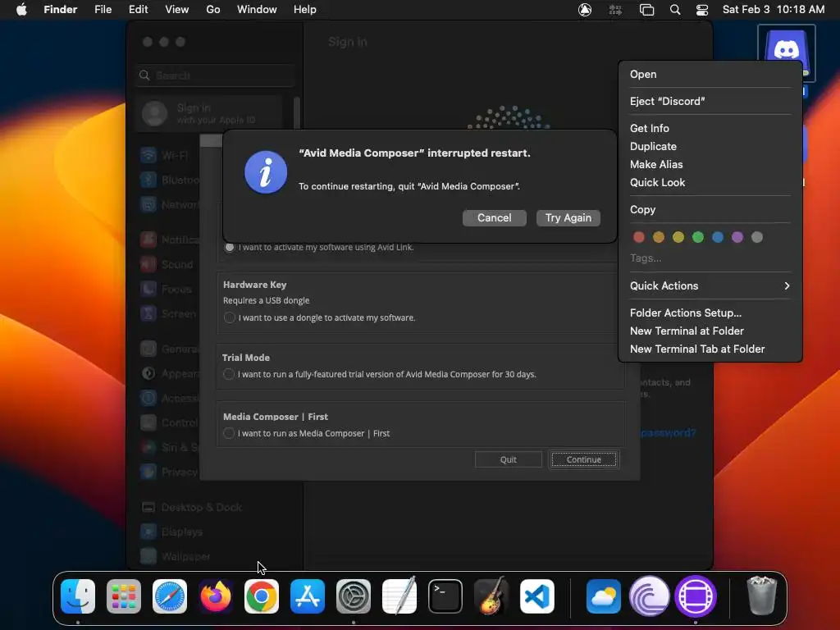The height and width of the screenshot is (630, 840).
Task: Open Spotlight search in menu bar
Action: 675,10
